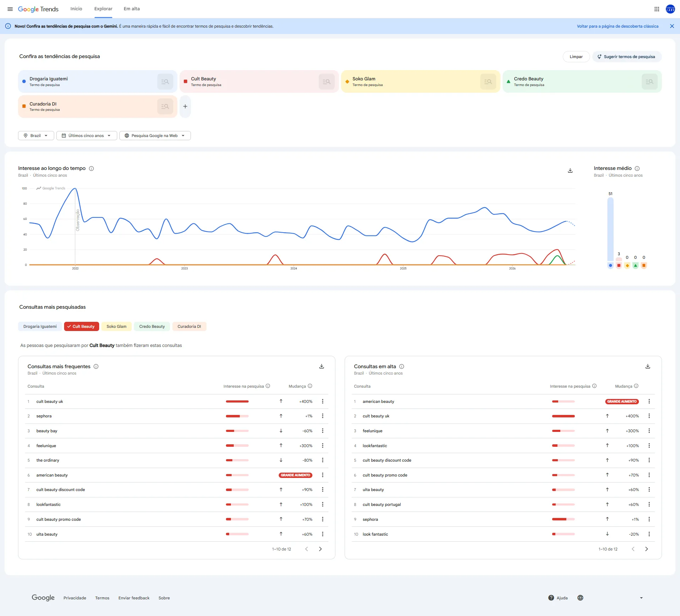The width and height of the screenshot is (680, 616).
Task: Open the hamburger main menu
Action: point(10,9)
